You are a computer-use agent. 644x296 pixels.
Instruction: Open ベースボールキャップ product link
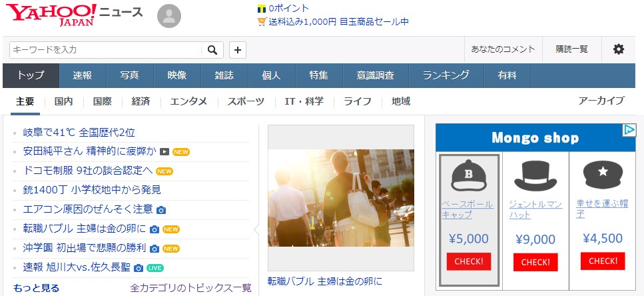[x=468, y=209]
